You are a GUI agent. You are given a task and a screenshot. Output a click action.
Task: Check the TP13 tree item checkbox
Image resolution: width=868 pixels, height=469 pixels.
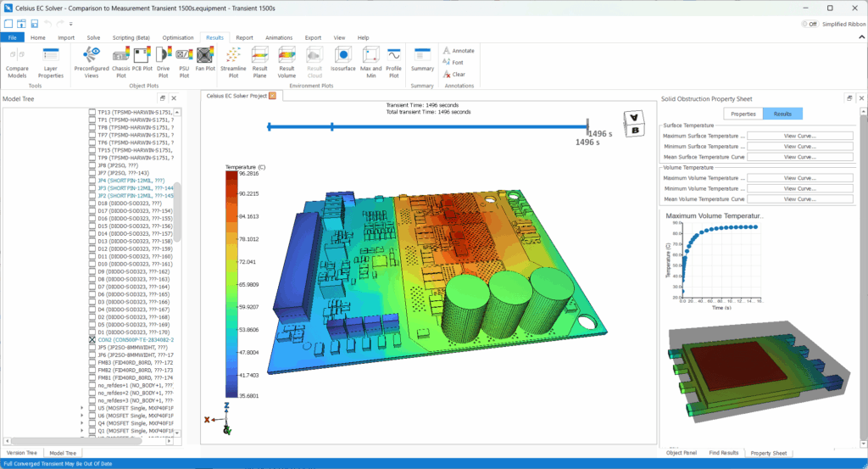[92, 112]
